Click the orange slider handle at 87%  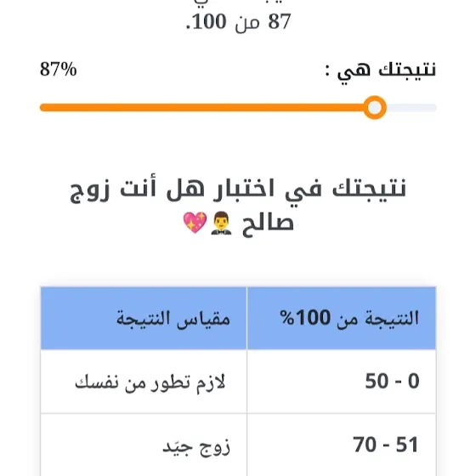pos(375,107)
